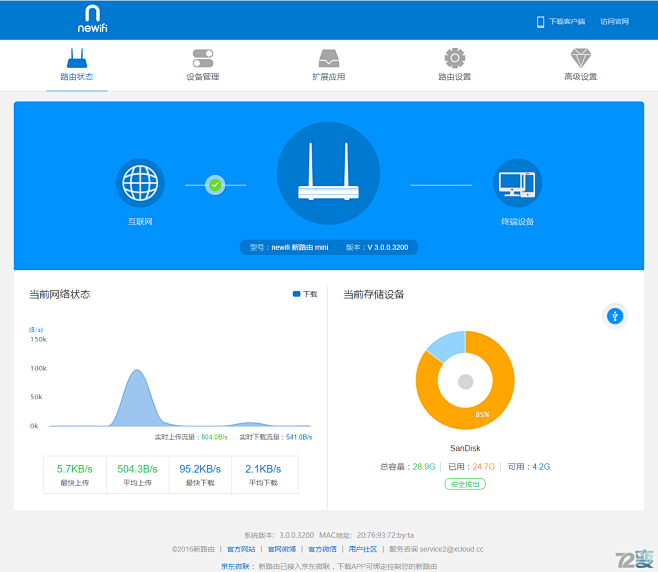Click the realtime download value 541.0B/s
Screen dimensions: 658x572
[299, 437]
